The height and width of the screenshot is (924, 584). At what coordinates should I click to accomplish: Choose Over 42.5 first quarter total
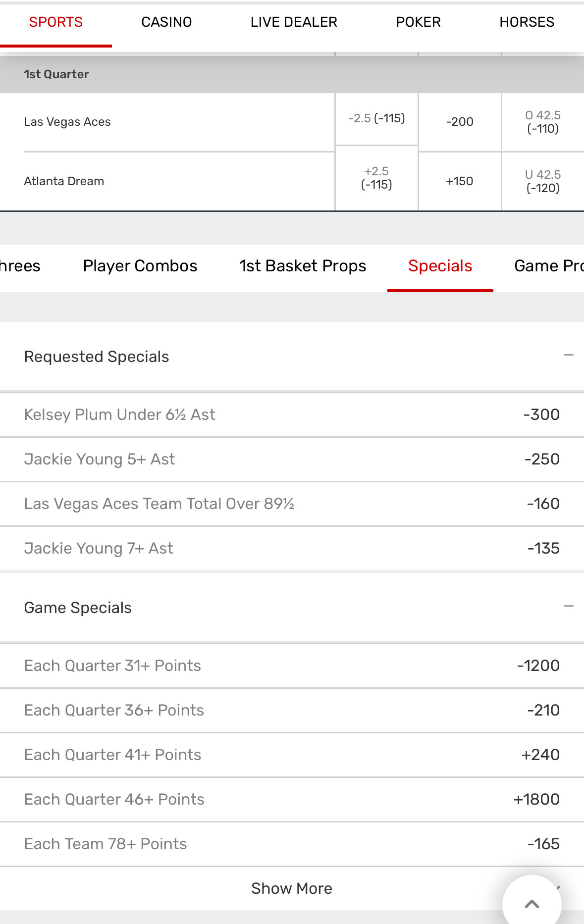coord(543,122)
